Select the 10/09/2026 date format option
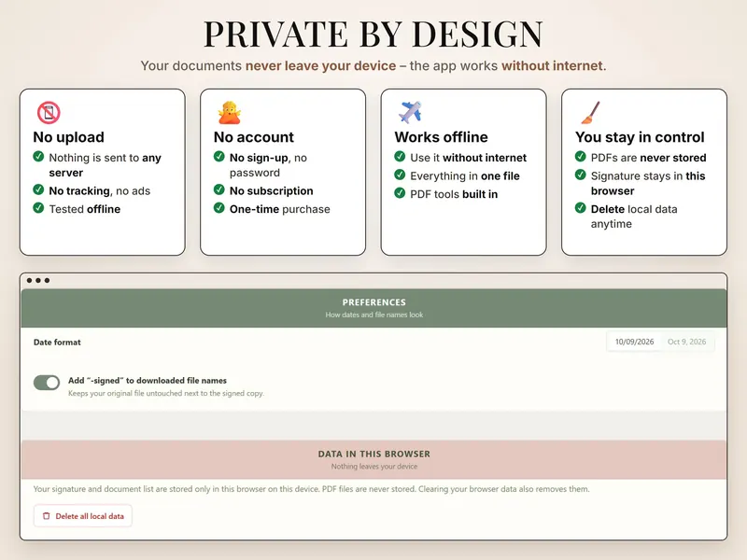 (x=634, y=342)
